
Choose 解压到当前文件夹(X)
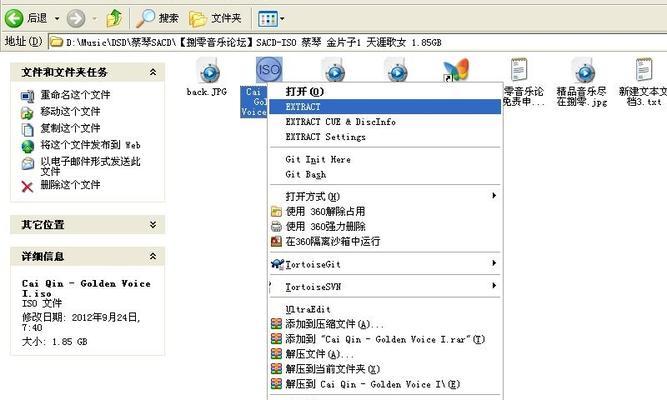click(385, 369)
